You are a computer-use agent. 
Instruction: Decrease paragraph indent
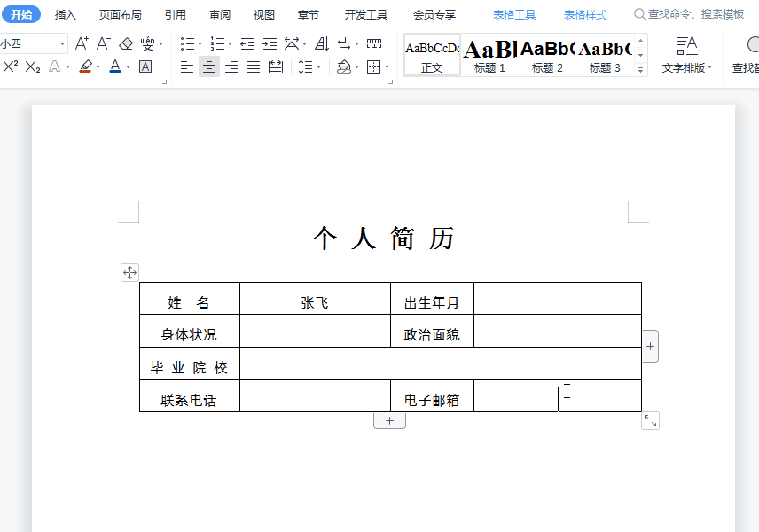pos(247,44)
